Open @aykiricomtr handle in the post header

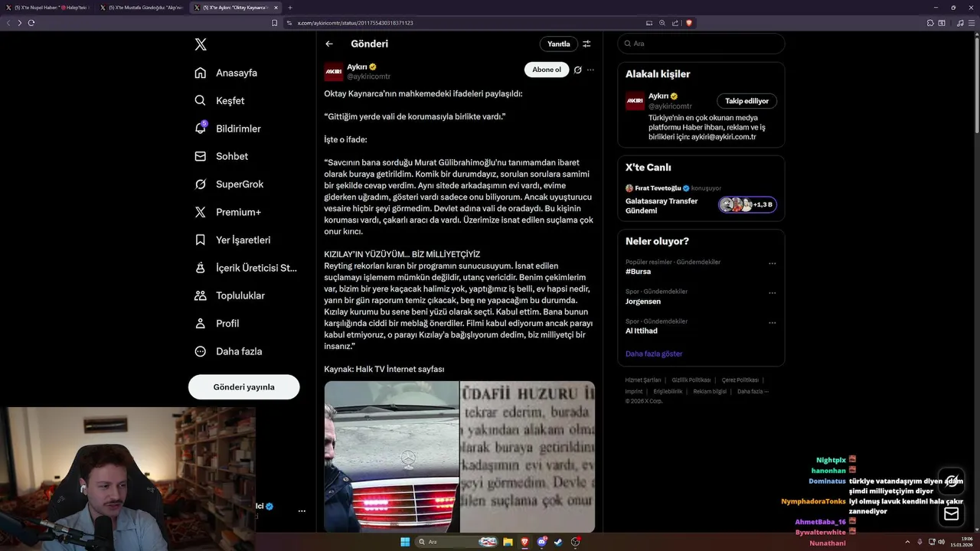click(369, 77)
